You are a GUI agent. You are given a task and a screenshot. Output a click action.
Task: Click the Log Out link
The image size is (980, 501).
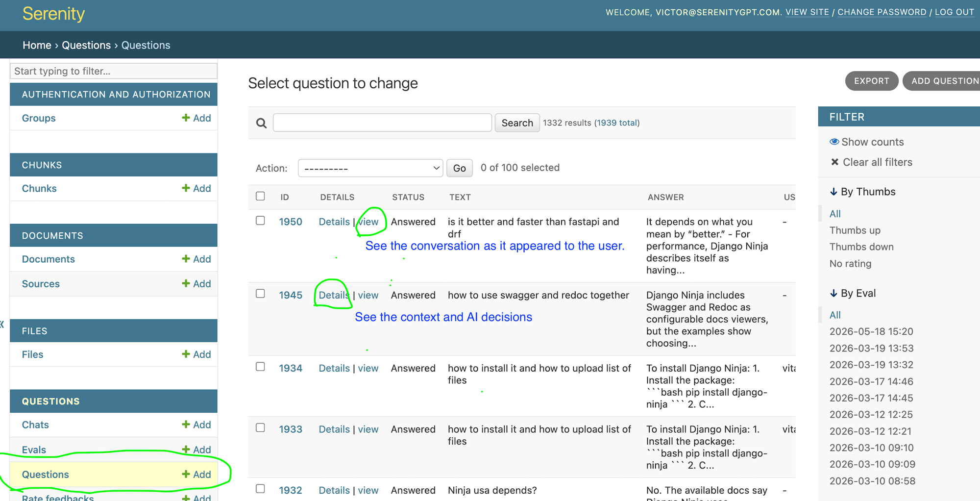954,12
